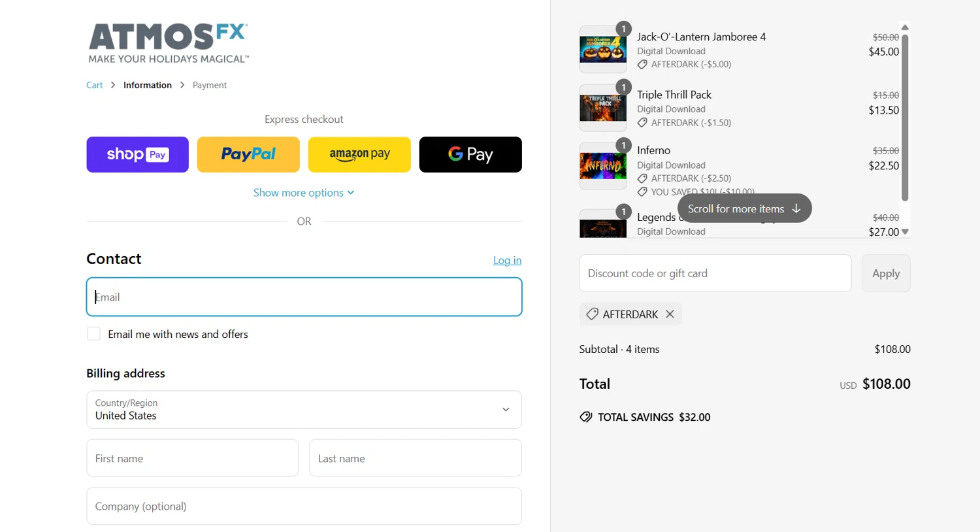Image resolution: width=980 pixels, height=532 pixels.
Task: Choose PayPal express checkout
Action: [248, 154]
